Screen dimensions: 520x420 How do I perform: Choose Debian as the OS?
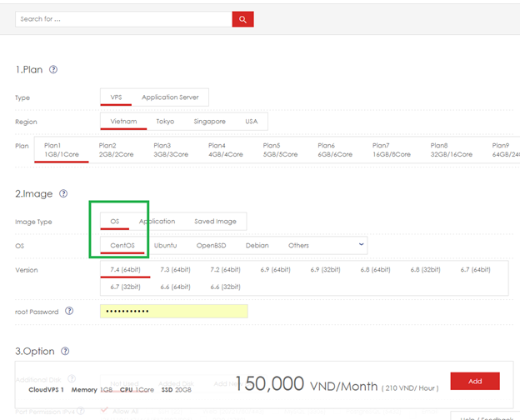point(257,246)
